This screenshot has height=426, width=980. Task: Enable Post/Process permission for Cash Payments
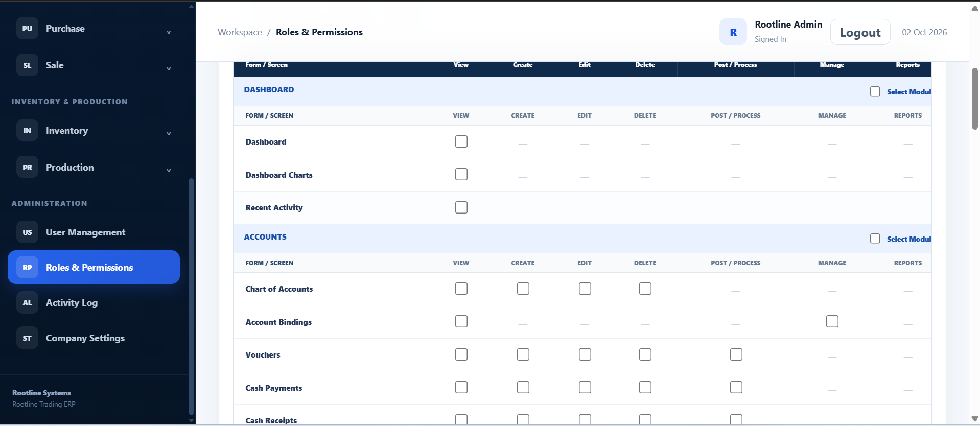coord(736,387)
